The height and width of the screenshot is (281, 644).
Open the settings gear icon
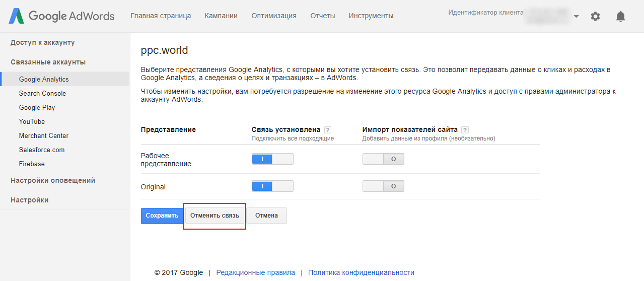[595, 16]
